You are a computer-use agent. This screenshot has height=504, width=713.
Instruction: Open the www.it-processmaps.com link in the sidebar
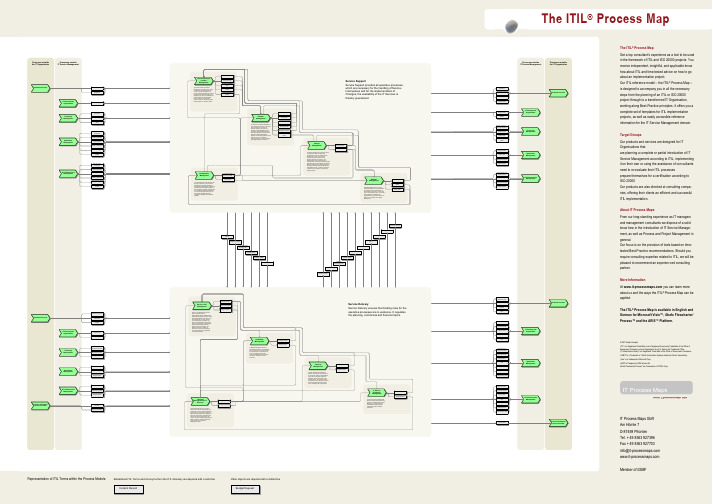click(643, 287)
